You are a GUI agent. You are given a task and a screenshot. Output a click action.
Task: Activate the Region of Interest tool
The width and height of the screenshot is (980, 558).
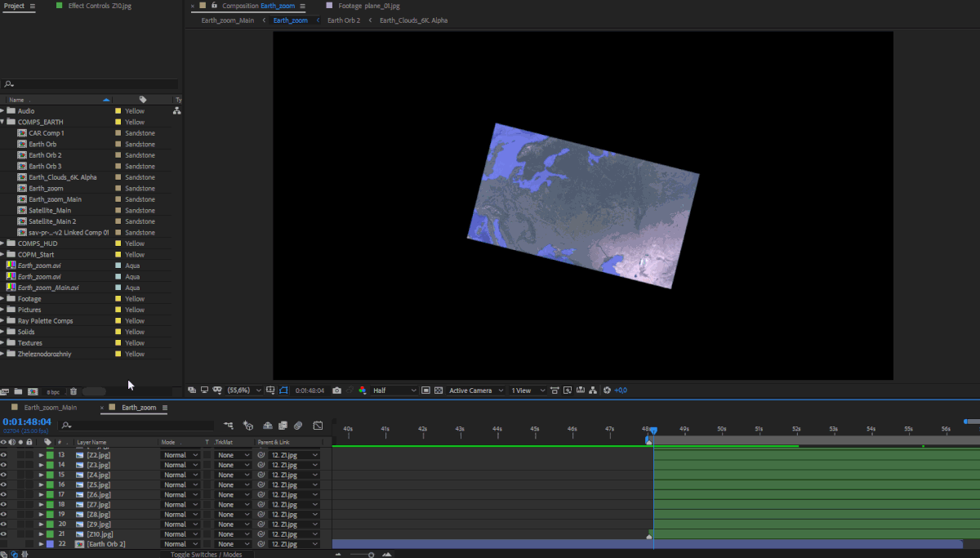tap(283, 390)
